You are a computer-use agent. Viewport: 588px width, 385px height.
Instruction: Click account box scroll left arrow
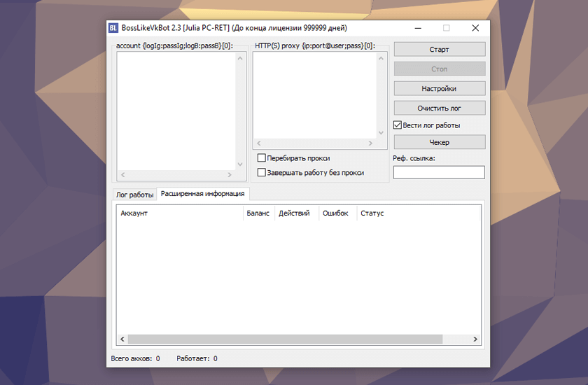pyautogui.click(x=123, y=175)
